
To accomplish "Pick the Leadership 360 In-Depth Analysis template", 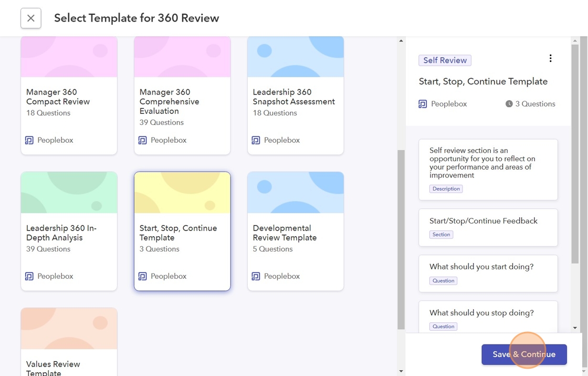I will (x=69, y=231).
